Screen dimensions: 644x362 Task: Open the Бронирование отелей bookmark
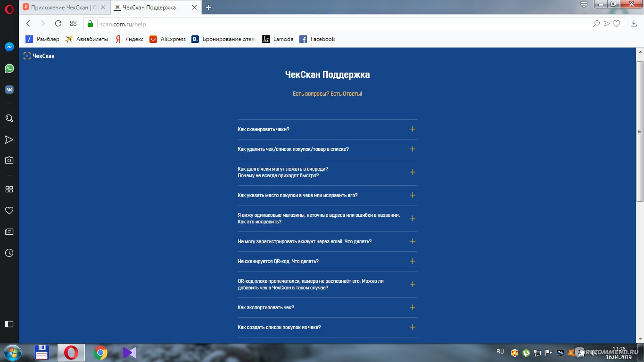224,39
